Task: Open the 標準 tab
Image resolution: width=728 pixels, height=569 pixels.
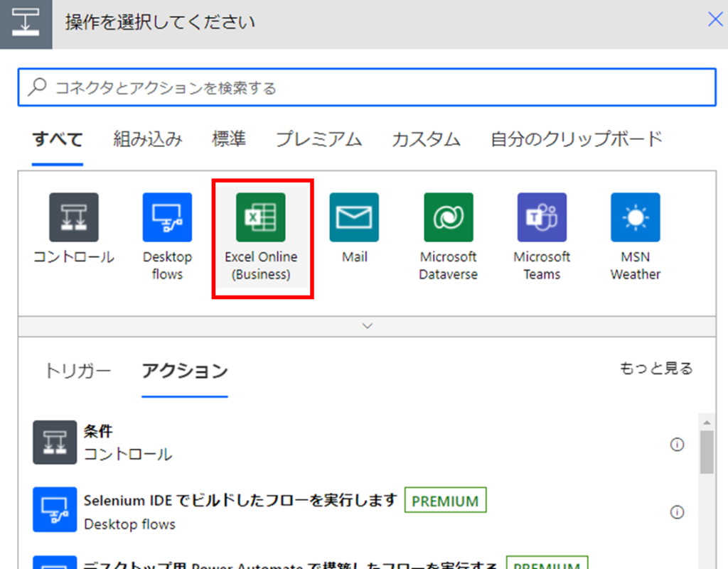Action: (229, 139)
